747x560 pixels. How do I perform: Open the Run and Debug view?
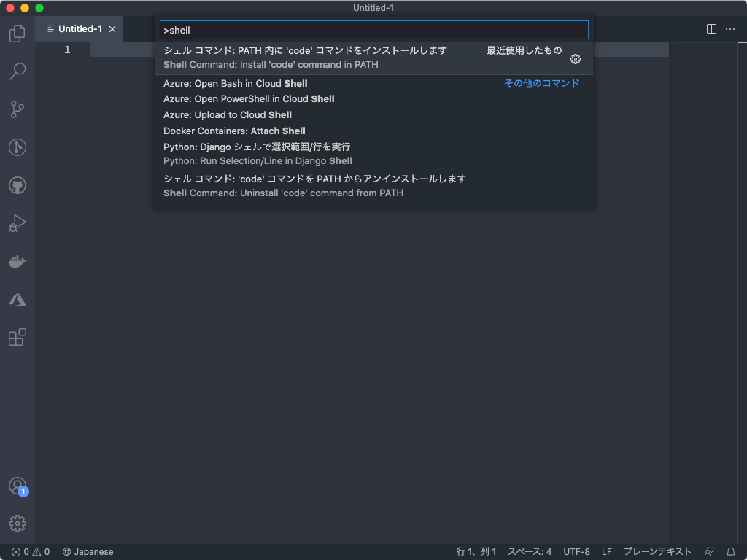click(x=17, y=224)
